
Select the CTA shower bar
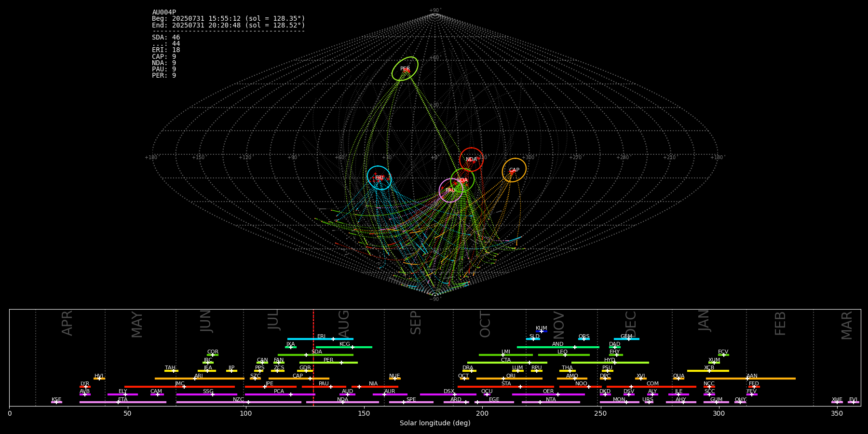coord(507,363)
